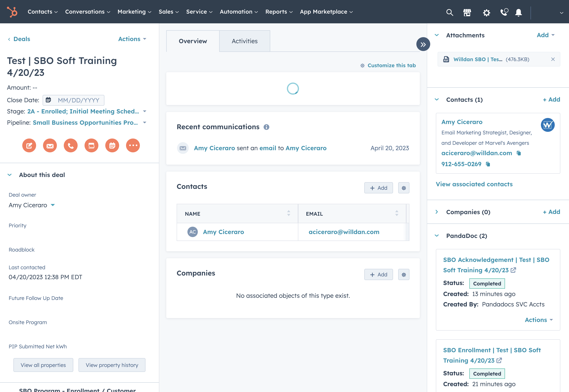The height and width of the screenshot is (392, 569).
Task: Switch to the Activities tab
Action: pos(245,41)
